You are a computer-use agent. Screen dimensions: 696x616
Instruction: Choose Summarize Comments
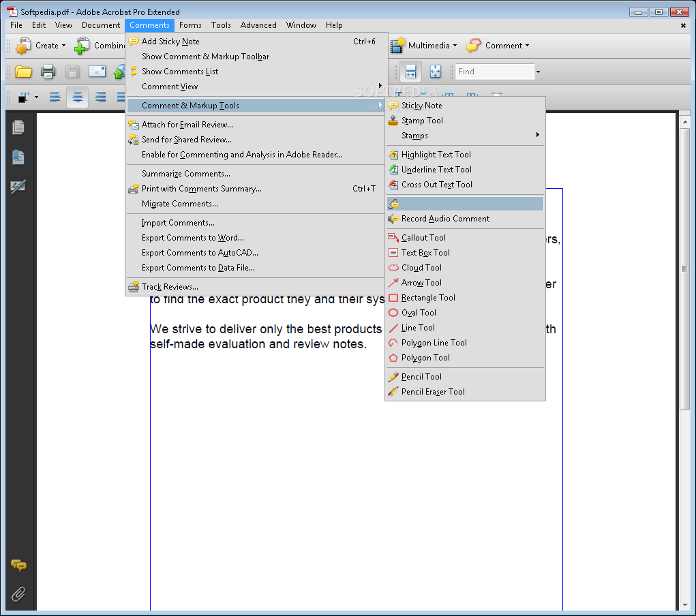tap(256, 174)
